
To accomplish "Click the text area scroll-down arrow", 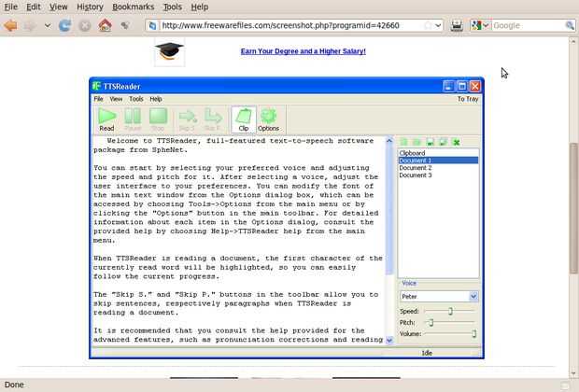I will [389, 340].
